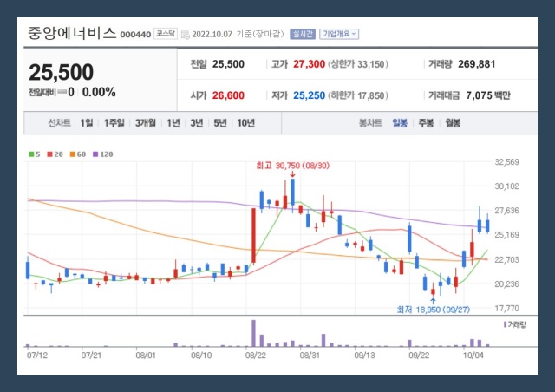The height and width of the screenshot is (392, 555).
Task: Select the 10년 line chart period
Action: click(x=246, y=123)
